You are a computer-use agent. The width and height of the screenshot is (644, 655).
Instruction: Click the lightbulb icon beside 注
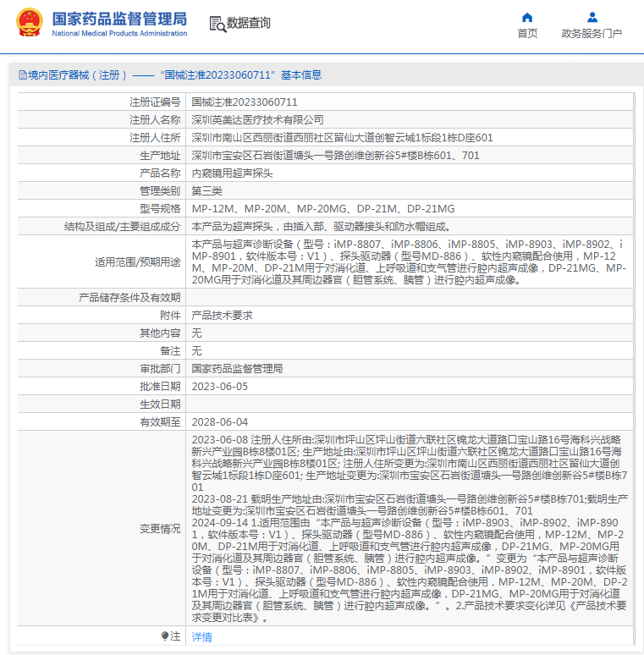(x=164, y=636)
